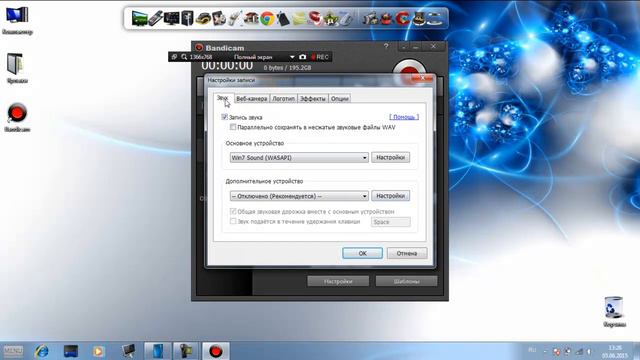The height and width of the screenshot is (360, 640).
Task: Click Настройки beside the additional device
Action: pos(391,196)
